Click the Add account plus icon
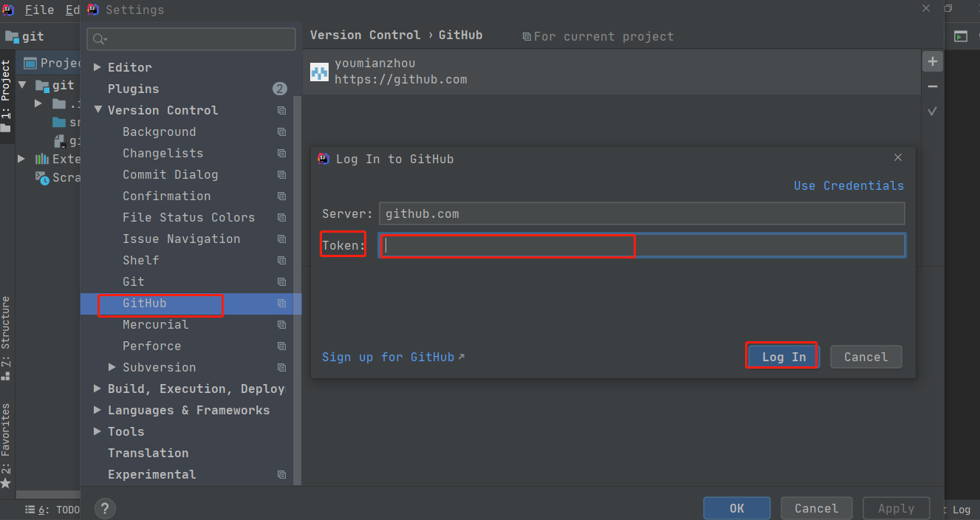The height and width of the screenshot is (520, 980). [933, 61]
